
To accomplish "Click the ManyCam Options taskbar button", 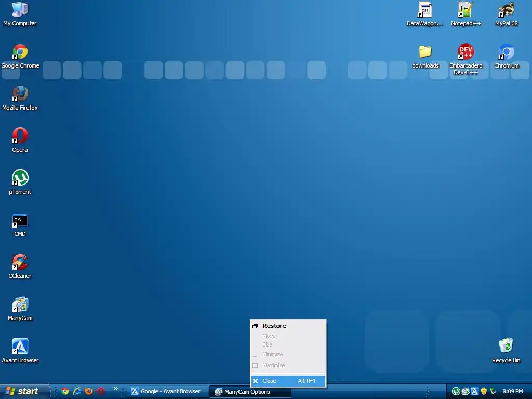I will [x=250, y=392].
